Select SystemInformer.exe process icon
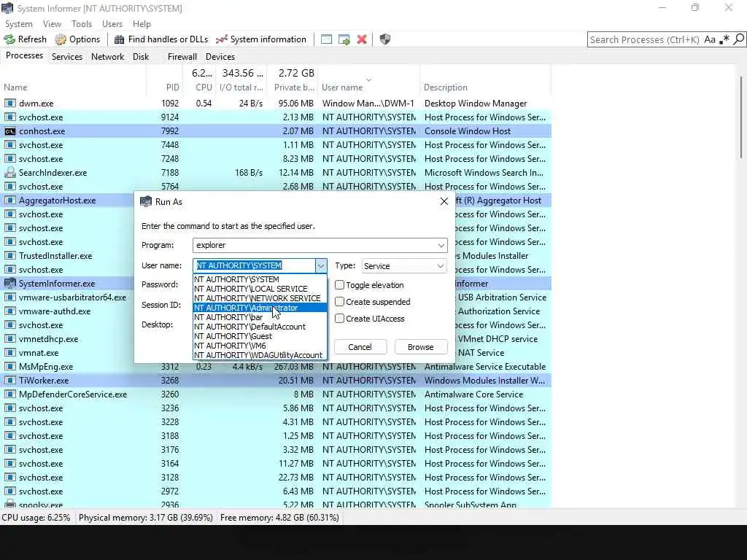 click(10, 284)
